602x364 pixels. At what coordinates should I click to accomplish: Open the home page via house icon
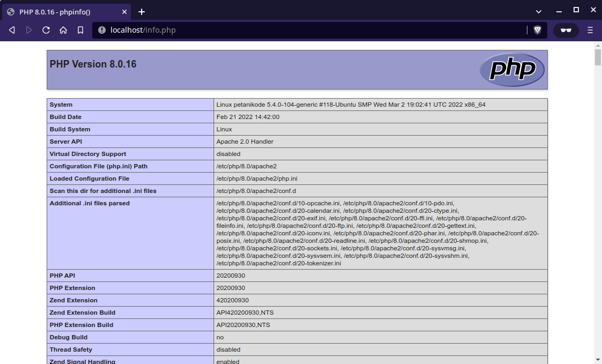pyautogui.click(x=63, y=30)
